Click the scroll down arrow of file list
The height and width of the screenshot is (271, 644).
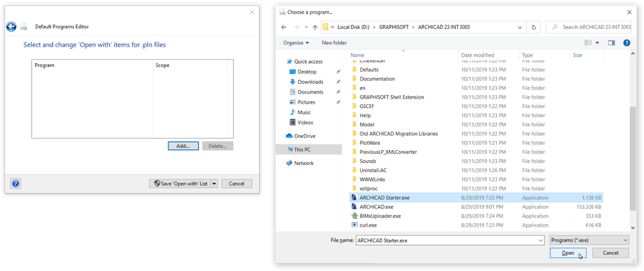coord(634,227)
